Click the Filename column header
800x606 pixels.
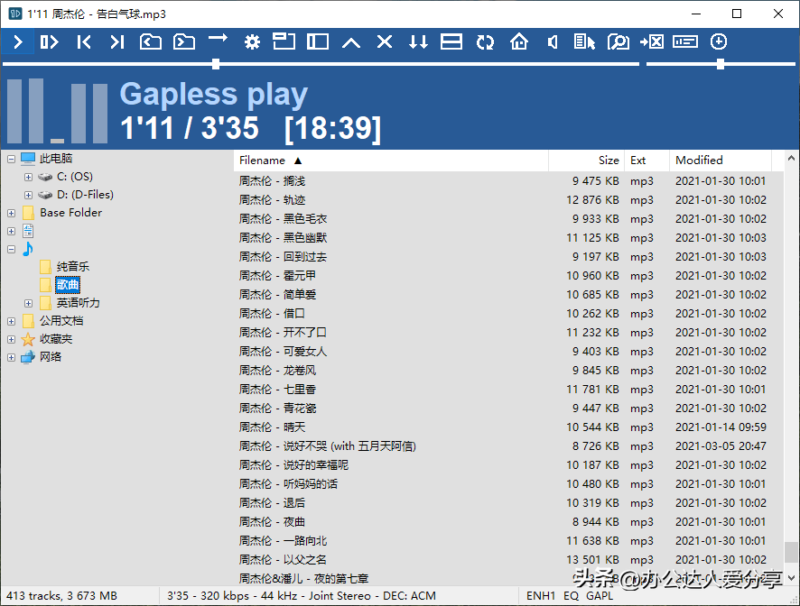tap(265, 160)
